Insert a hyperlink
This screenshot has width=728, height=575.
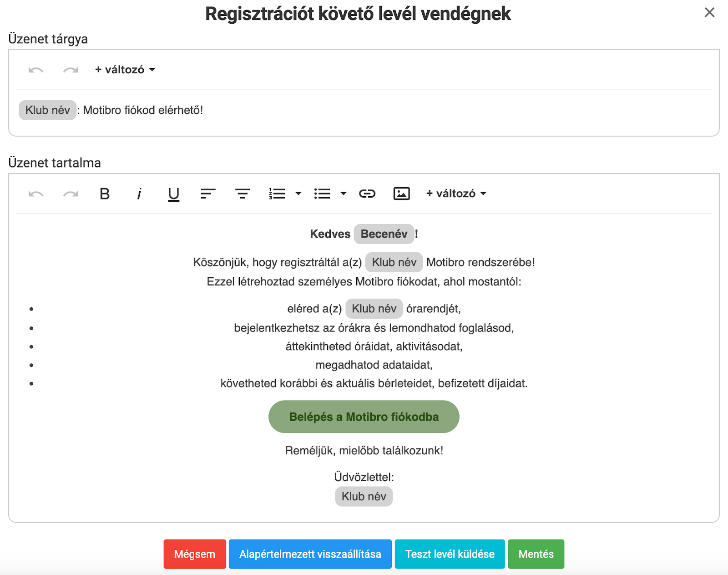coord(367,194)
